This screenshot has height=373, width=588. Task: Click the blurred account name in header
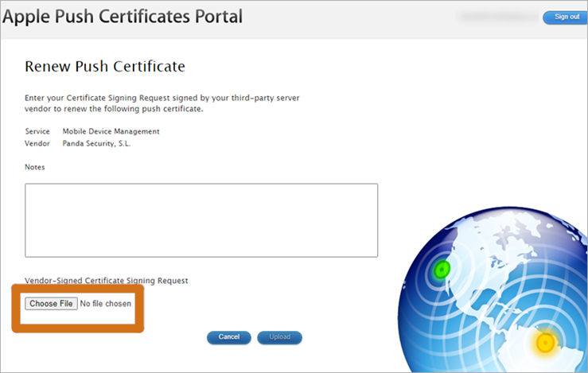[x=497, y=17]
